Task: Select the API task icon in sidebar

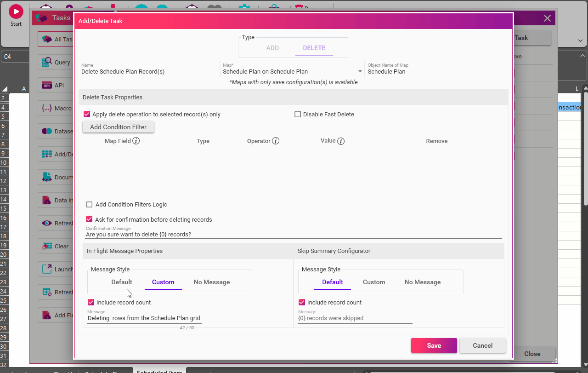Action: coord(47,85)
